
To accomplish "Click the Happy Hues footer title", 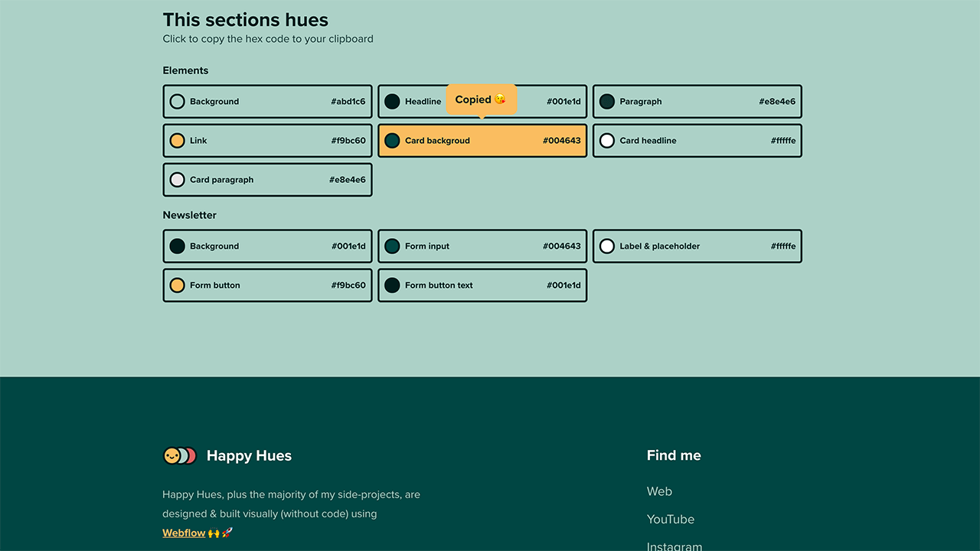I will click(249, 456).
